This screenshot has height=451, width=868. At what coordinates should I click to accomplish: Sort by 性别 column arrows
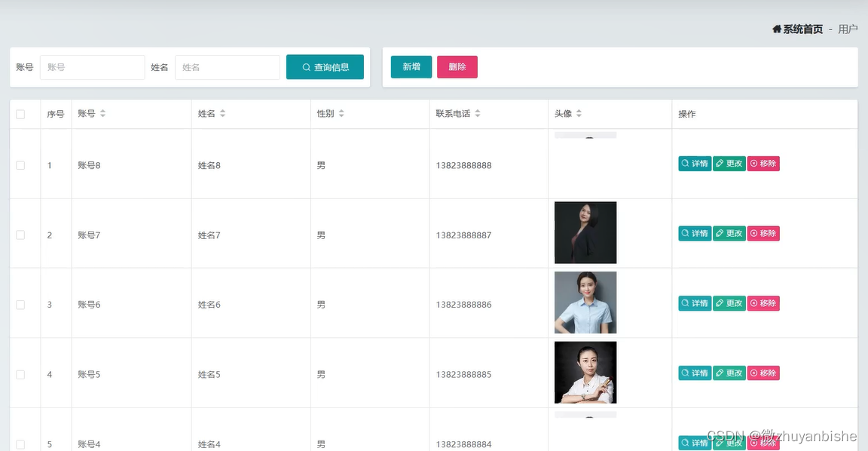[x=341, y=114]
